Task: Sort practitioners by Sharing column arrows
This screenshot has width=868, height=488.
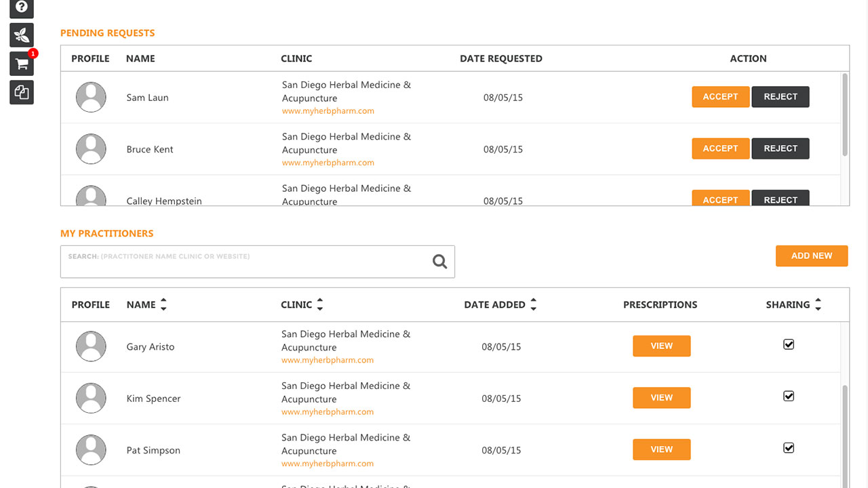Action: [818, 304]
